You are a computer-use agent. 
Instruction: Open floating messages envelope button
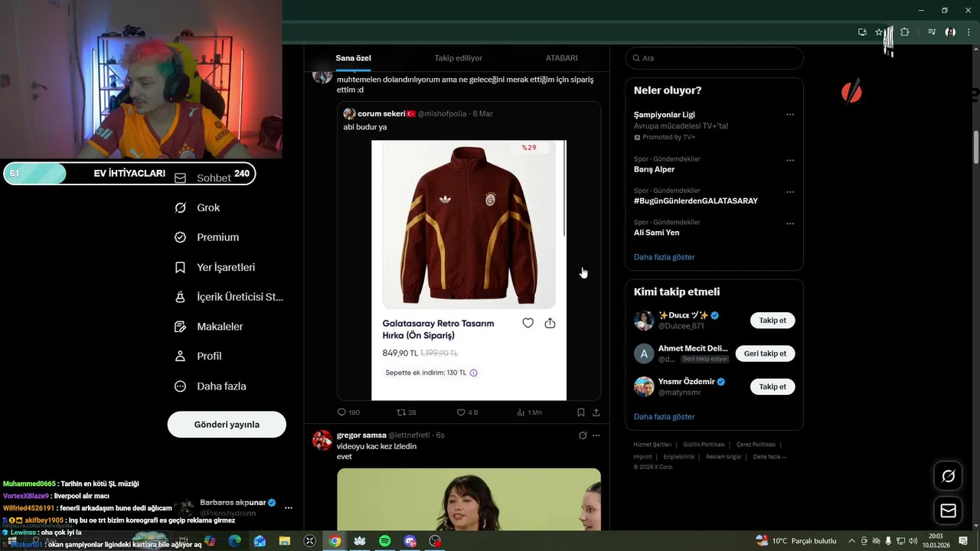949,510
